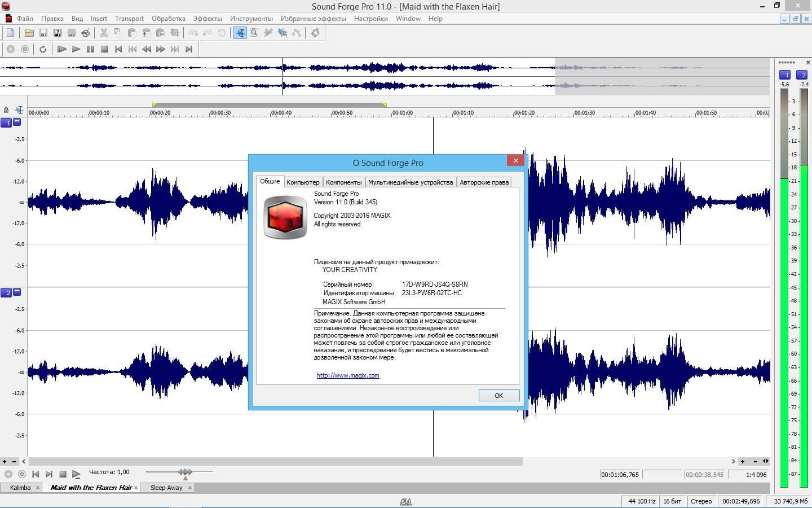Image resolution: width=812 pixels, height=508 pixels.
Task: Click the time zoom out minus at bottom right
Action: tap(756, 461)
